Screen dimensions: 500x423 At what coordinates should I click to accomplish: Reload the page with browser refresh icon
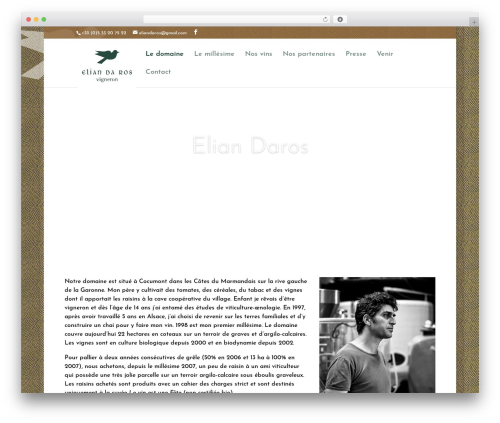tap(325, 19)
